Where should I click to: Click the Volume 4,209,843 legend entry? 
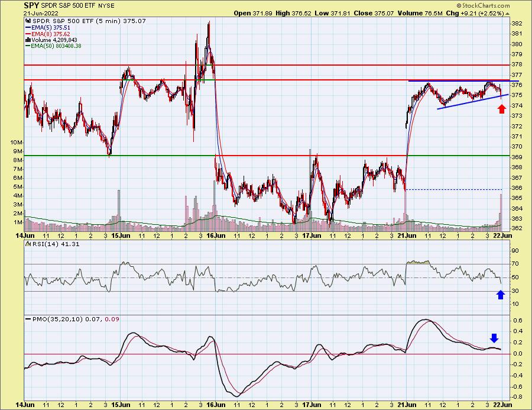51,40
